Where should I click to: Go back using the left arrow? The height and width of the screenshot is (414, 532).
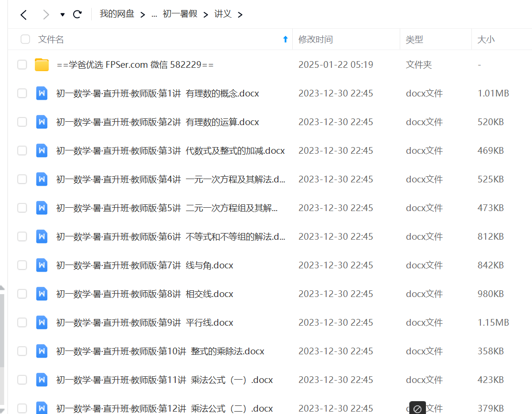23,15
